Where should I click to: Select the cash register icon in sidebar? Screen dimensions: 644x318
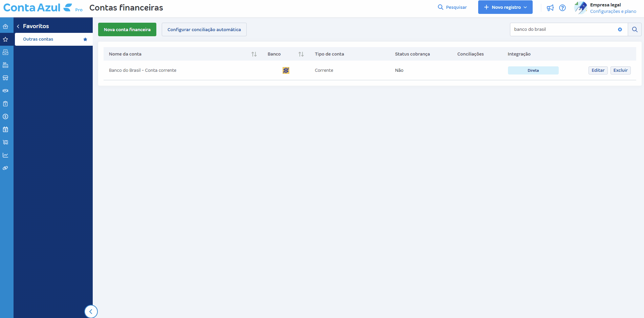tap(6, 65)
